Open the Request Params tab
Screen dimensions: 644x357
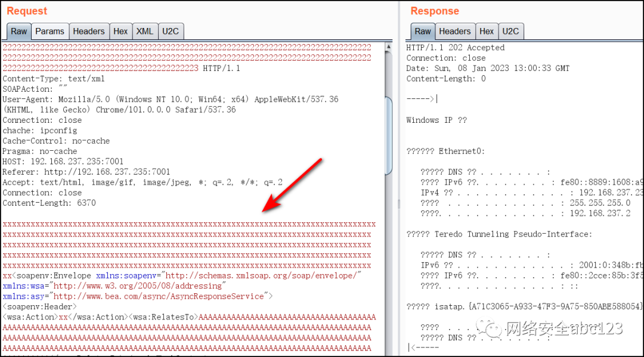tap(49, 32)
